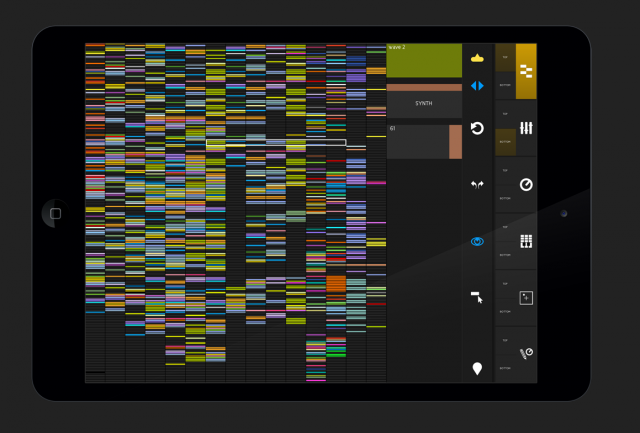
Task: Click the clip selection cursor icon
Action: click(477, 298)
